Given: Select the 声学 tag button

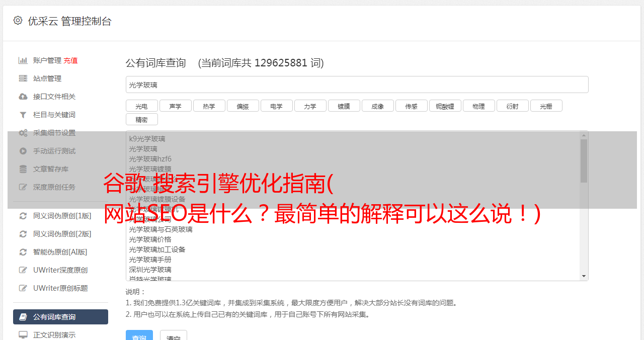Looking at the screenshot, I should [175, 106].
